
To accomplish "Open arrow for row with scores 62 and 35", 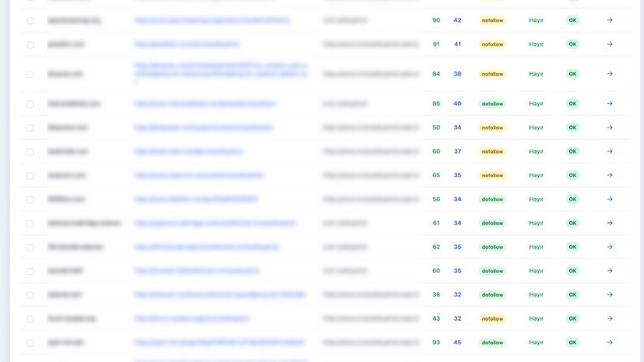I will coord(610,247).
